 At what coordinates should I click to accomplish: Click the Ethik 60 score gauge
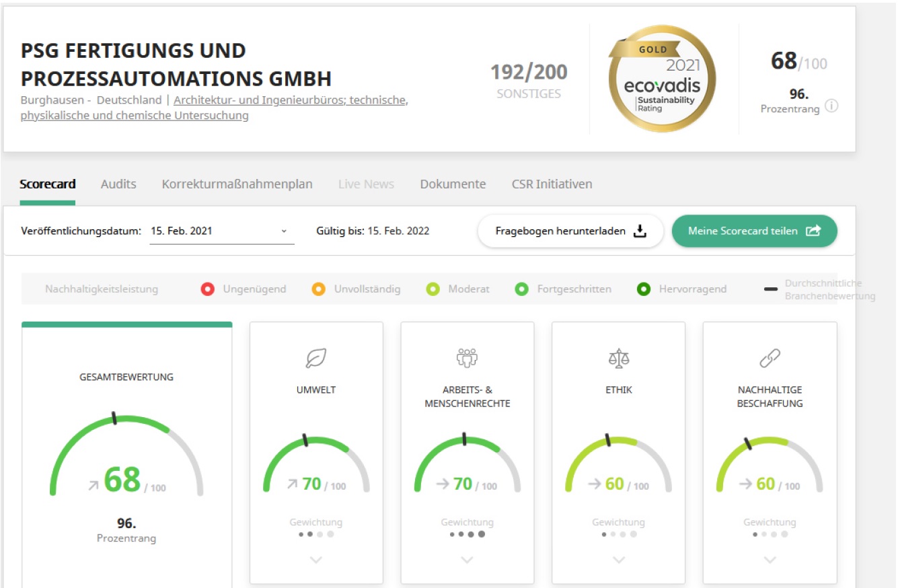[618, 464]
